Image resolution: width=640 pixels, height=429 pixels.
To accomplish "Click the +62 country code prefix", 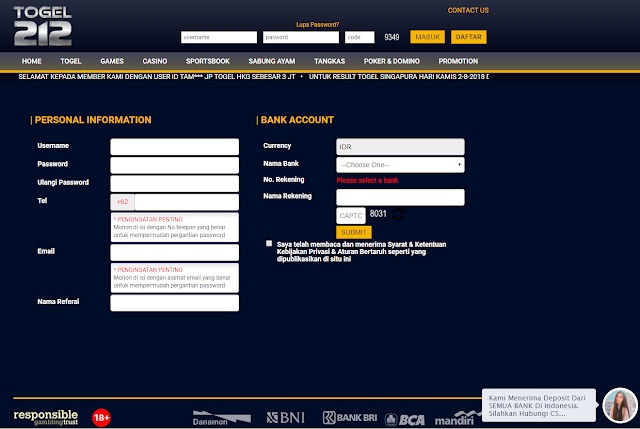I will coord(122,202).
